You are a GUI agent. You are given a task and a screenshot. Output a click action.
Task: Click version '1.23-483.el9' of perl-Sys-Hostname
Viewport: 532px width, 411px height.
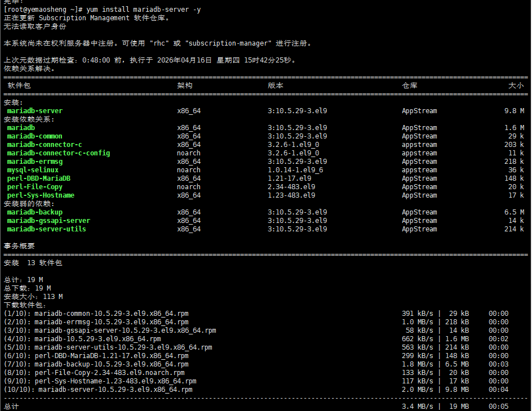click(291, 195)
